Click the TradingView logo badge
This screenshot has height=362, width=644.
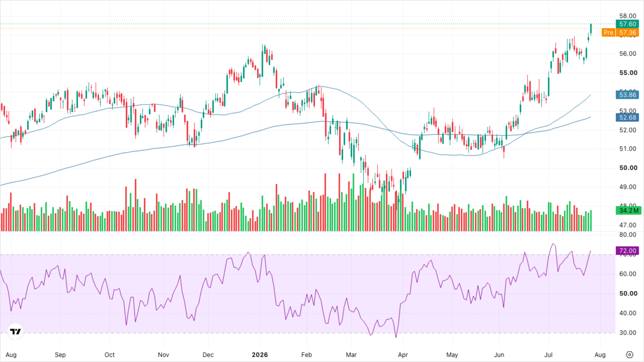pyautogui.click(x=15, y=331)
